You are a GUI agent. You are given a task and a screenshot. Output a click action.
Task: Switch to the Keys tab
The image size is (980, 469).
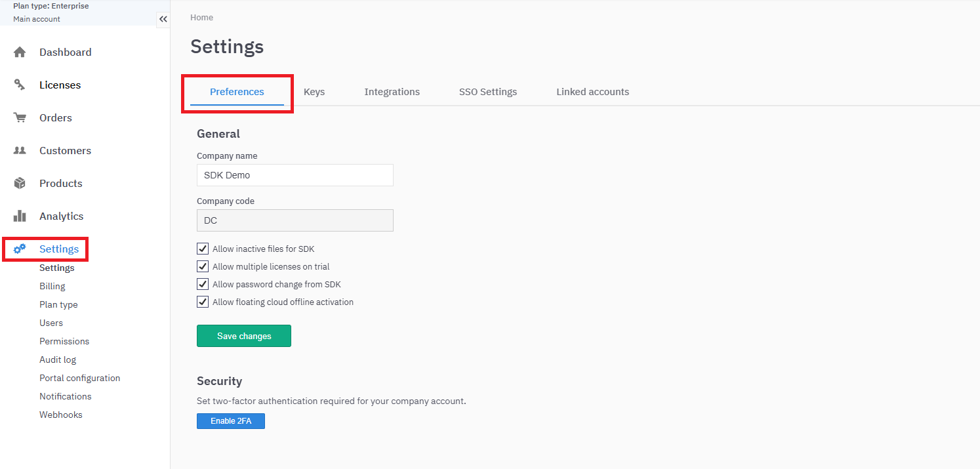314,92
